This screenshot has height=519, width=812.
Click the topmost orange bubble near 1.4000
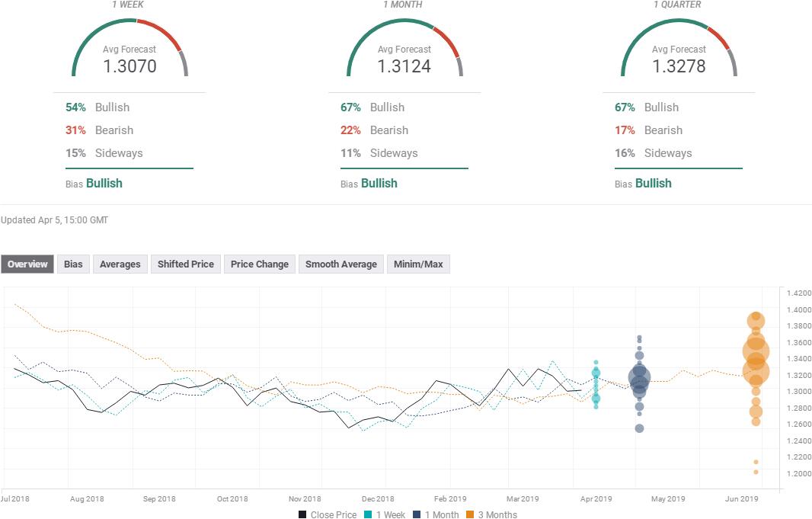coord(756,317)
